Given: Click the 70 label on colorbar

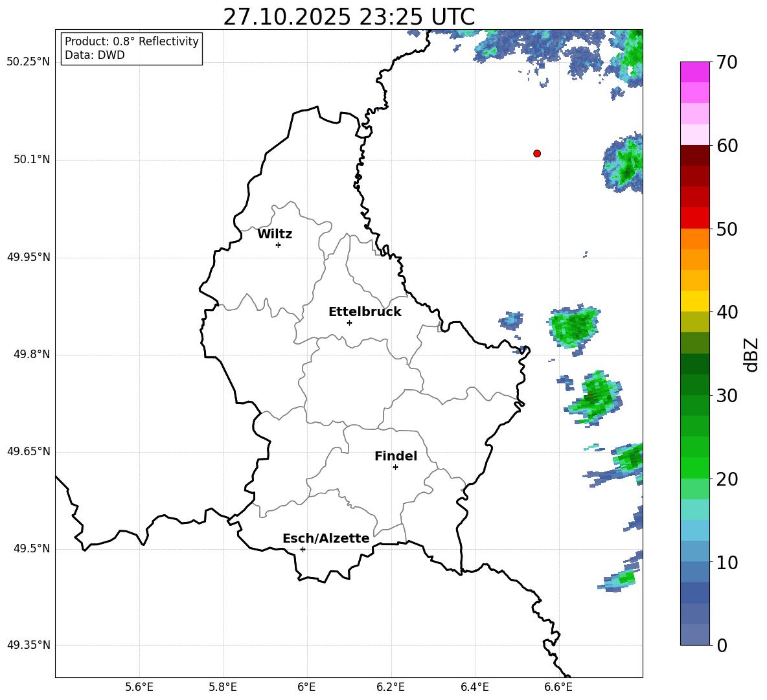Looking at the screenshot, I should tap(727, 62).
